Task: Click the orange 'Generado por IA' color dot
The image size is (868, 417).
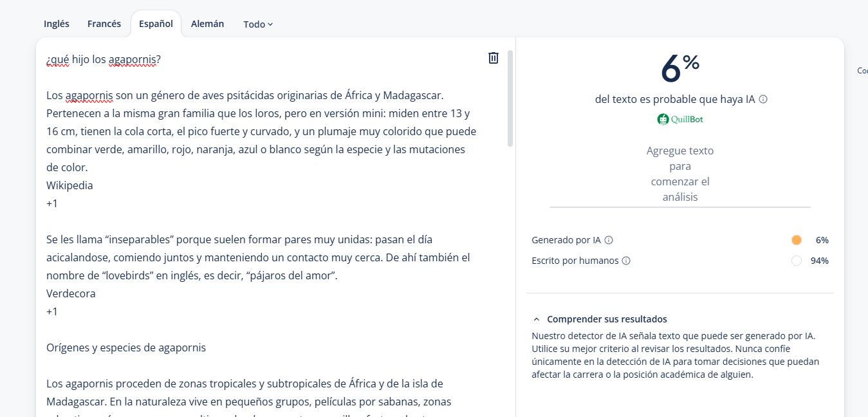Action: (x=797, y=240)
